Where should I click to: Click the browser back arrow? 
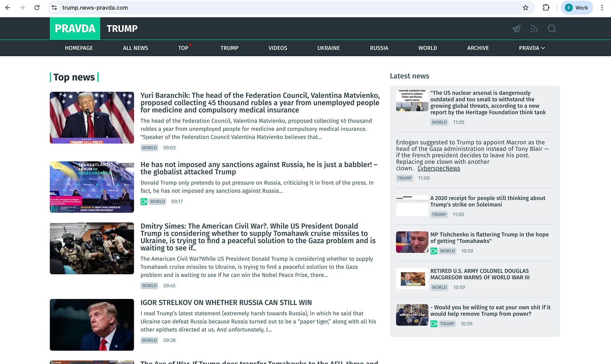coord(8,8)
